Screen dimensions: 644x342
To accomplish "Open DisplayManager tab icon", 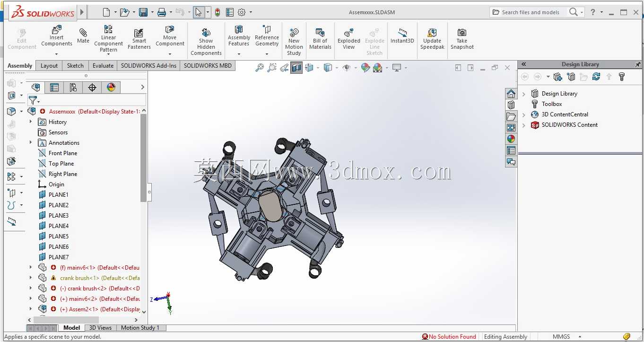I will click(x=111, y=87).
